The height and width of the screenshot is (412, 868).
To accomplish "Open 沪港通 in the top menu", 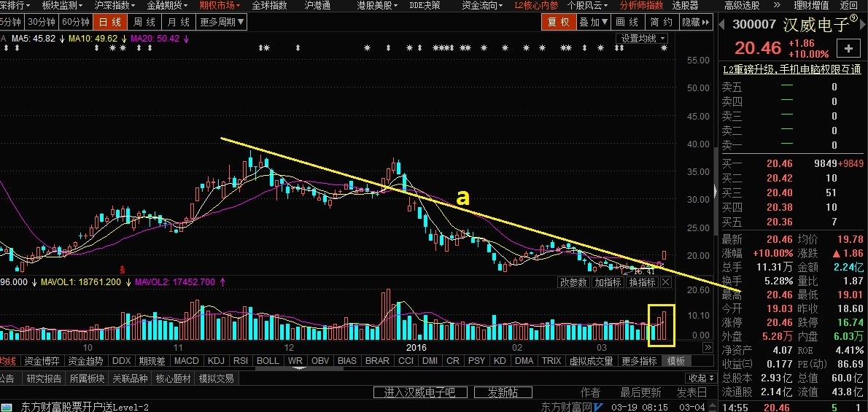I will 318,6.
